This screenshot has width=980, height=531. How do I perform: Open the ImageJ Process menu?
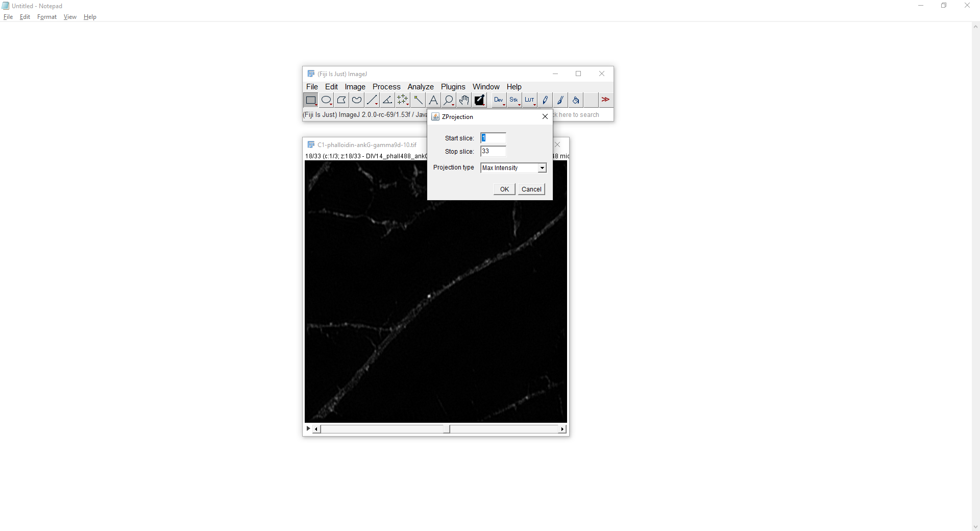tap(386, 87)
